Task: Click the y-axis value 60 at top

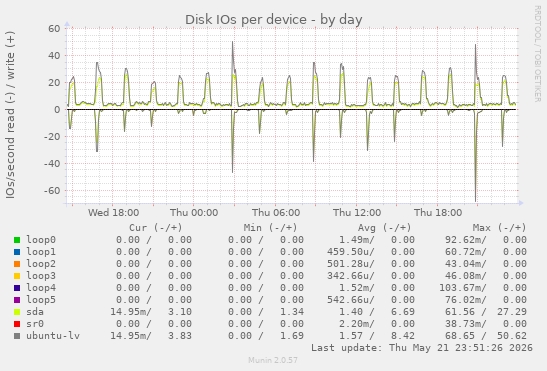Action: point(54,29)
